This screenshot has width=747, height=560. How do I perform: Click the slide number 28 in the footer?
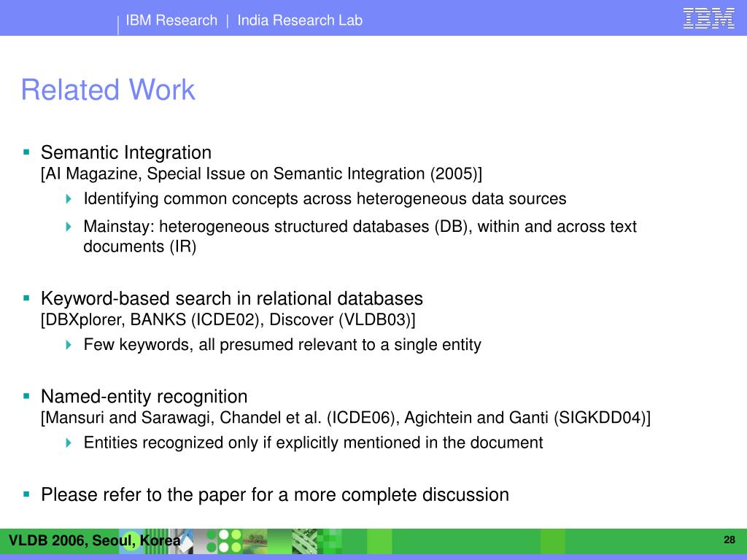[729, 540]
